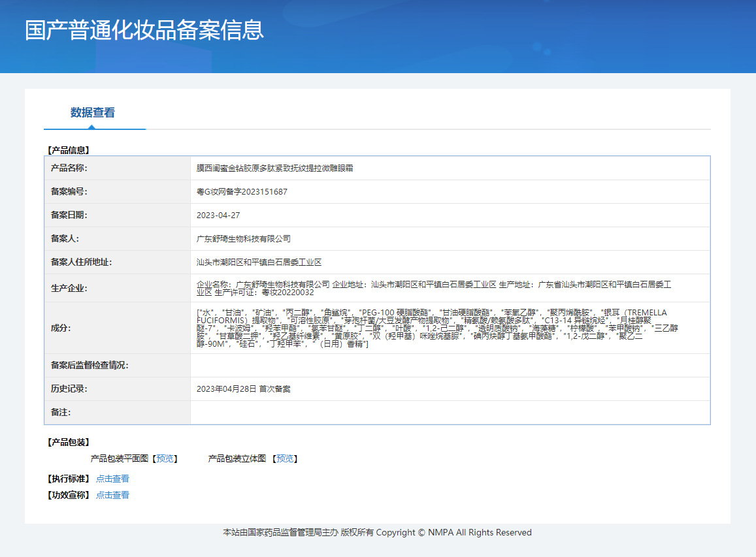Open 点击查看 link next to 功效宣称

click(112, 495)
